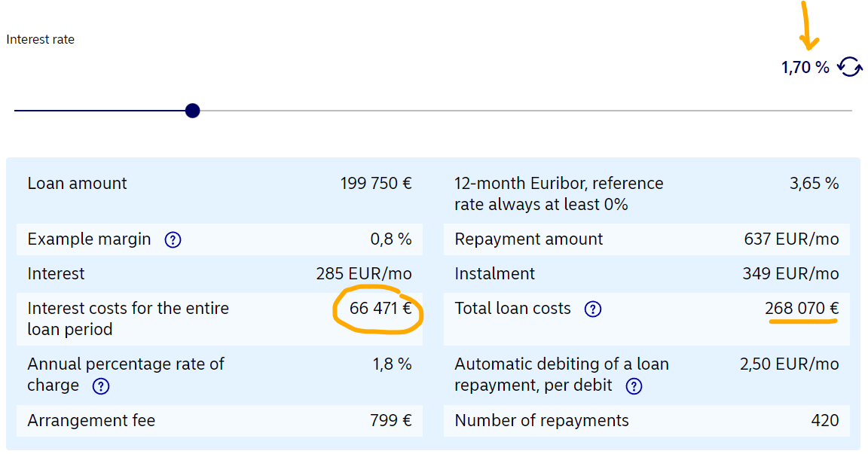868x454 pixels.
Task: Click help icon for Automatic debiting
Action: pos(634,386)
